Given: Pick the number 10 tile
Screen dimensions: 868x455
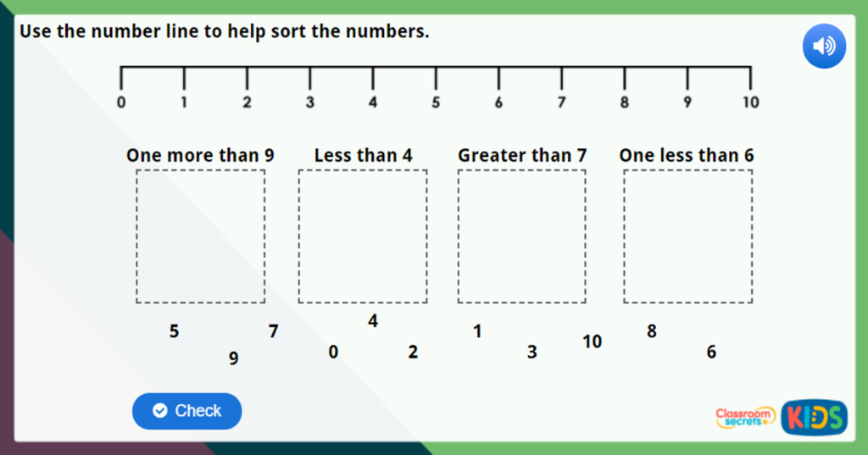Looking at the screenshot, I should [593, 342].
